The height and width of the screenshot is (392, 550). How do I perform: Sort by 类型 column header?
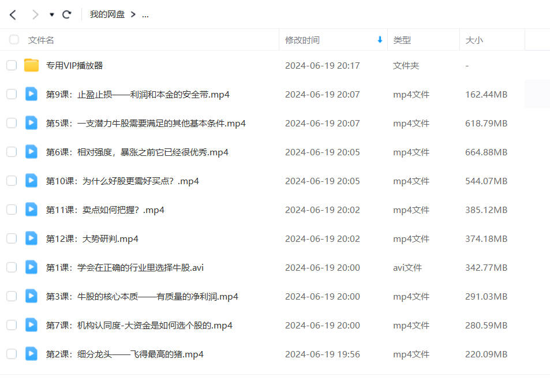[402, 40]
